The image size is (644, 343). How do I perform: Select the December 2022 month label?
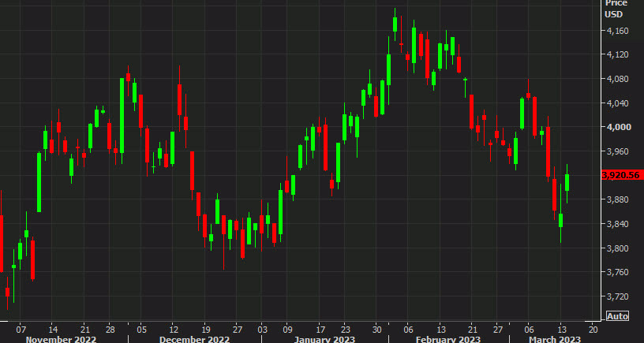[194, 339]
